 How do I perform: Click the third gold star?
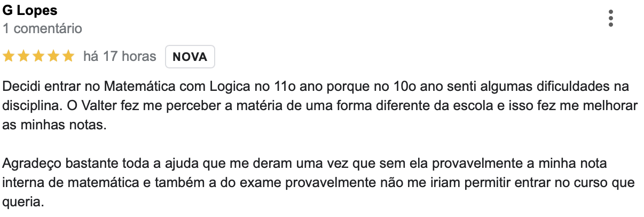pos(38,56)
